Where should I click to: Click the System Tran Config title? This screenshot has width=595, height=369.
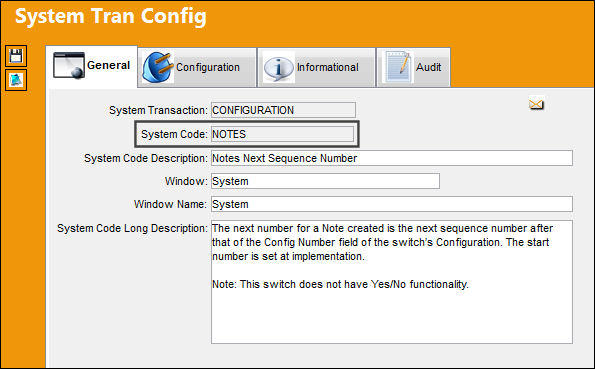click(110, 17)
